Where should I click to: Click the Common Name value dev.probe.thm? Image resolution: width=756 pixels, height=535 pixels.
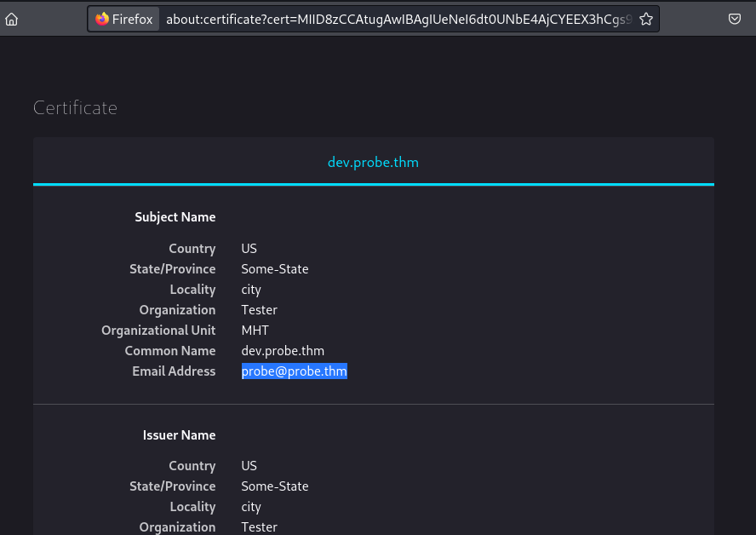pos(283,351)
